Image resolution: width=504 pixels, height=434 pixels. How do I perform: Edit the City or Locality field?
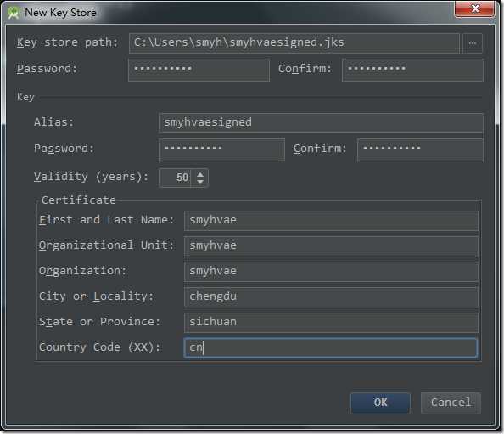pyautogui.click(x=331, y=296)
